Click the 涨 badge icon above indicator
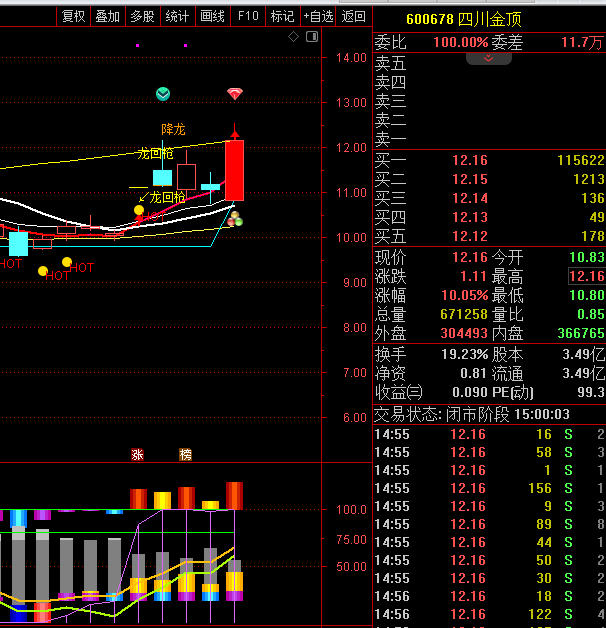This screenshot has width=606, height=628. pos(137,454)
